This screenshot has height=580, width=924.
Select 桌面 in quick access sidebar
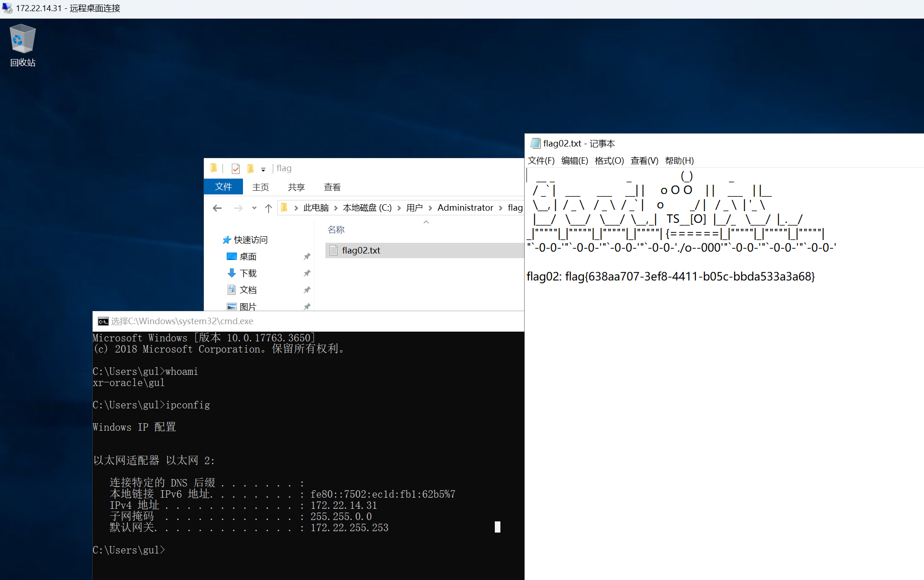248,256
